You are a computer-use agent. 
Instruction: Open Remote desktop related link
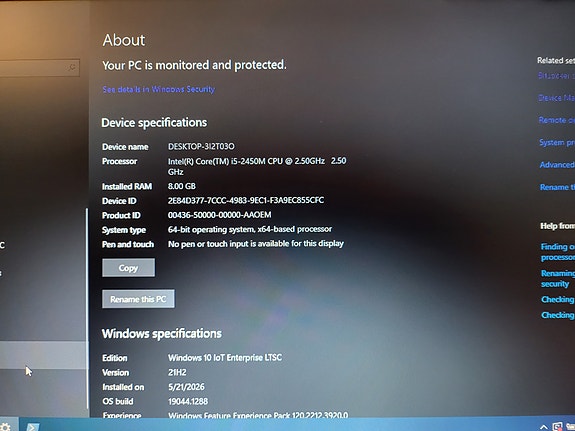[x=557, y=120]
